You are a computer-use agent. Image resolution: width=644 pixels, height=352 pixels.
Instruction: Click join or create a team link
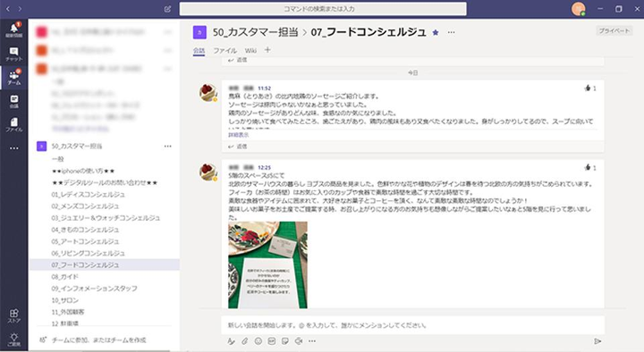click(x=98, y=339)
